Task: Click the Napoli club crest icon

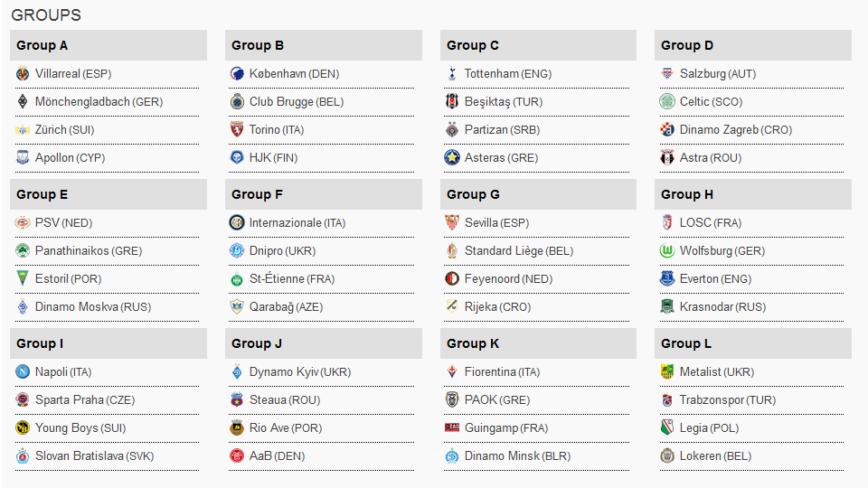Action: coord(22,371)
